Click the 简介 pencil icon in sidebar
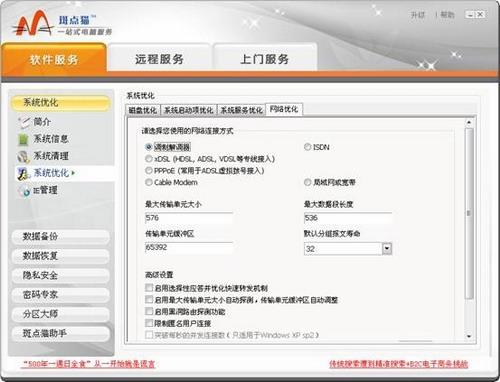The image size is (500, 382). pos(25,122)
